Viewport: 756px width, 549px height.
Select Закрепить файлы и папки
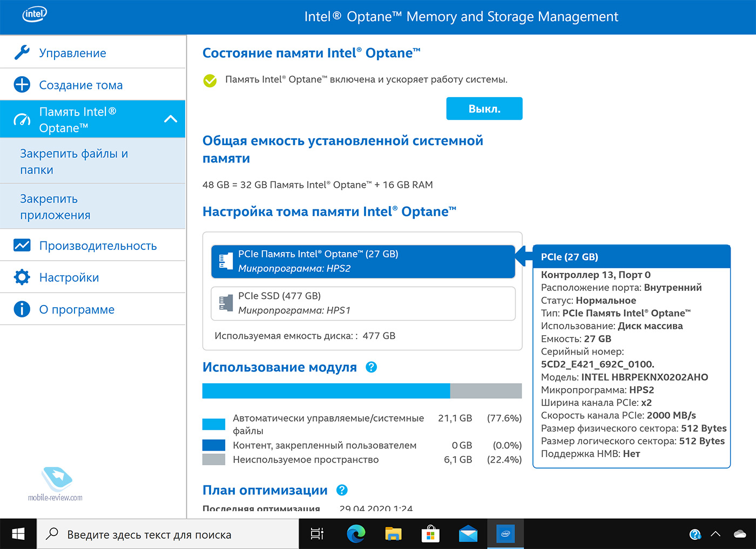click(x=93, y=161)
